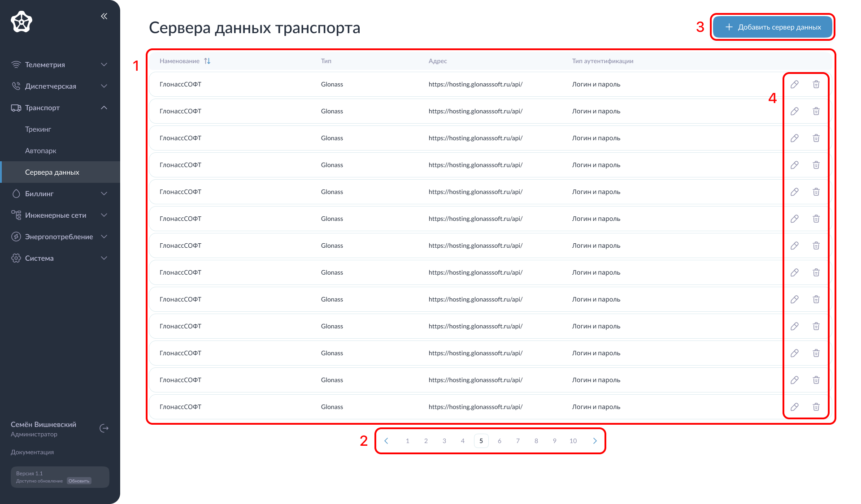The image size is (861, 504).
Task: Collapse the Транспорт section
Action: coord(104,108)
